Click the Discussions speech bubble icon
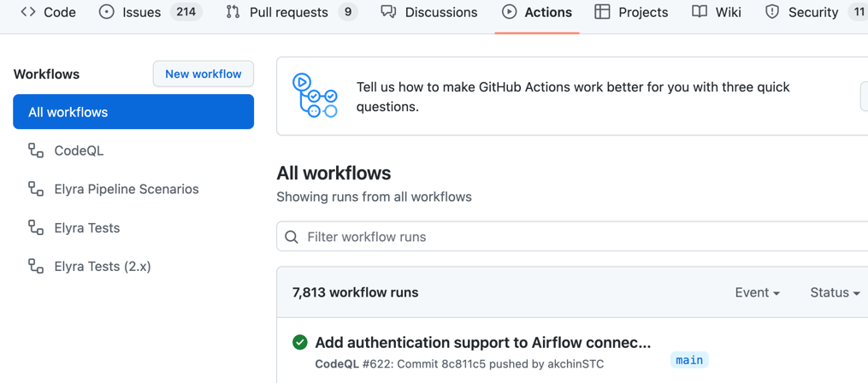868x383 pixels. 389,12
